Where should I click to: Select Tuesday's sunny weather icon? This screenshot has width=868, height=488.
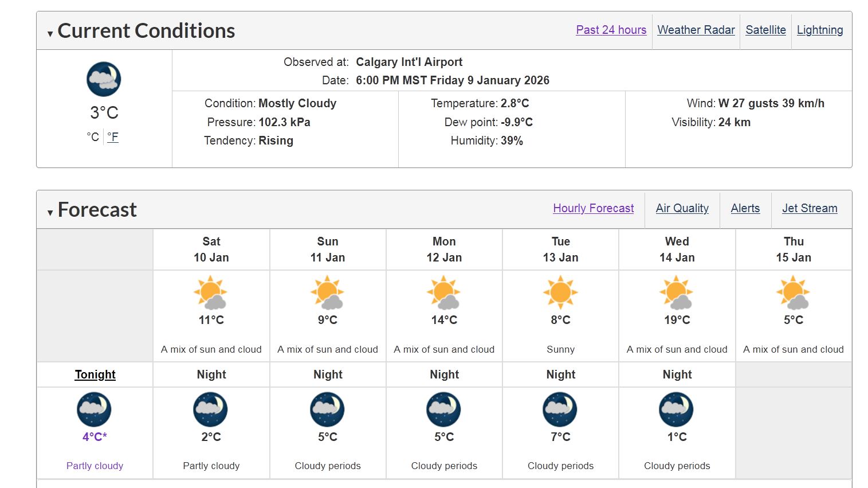point(560,292)
